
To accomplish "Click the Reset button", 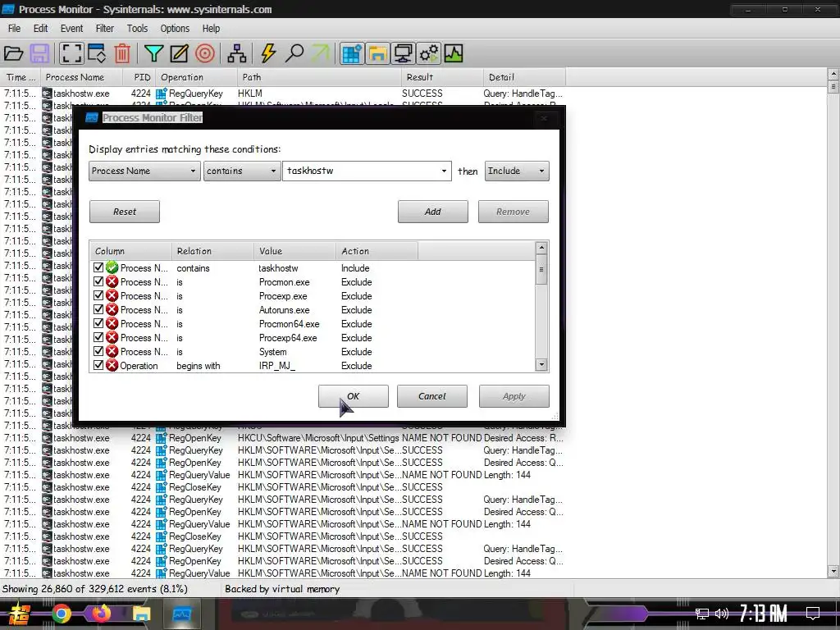I will [x=125, y=212].
